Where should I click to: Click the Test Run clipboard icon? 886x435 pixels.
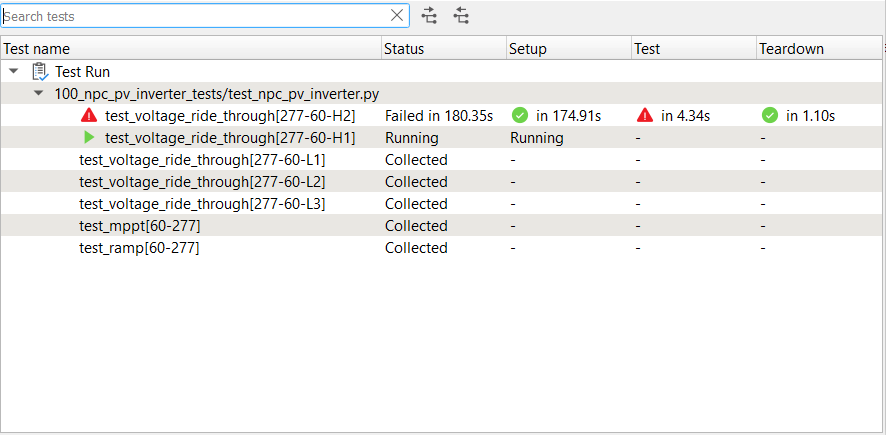pos(40,72)
